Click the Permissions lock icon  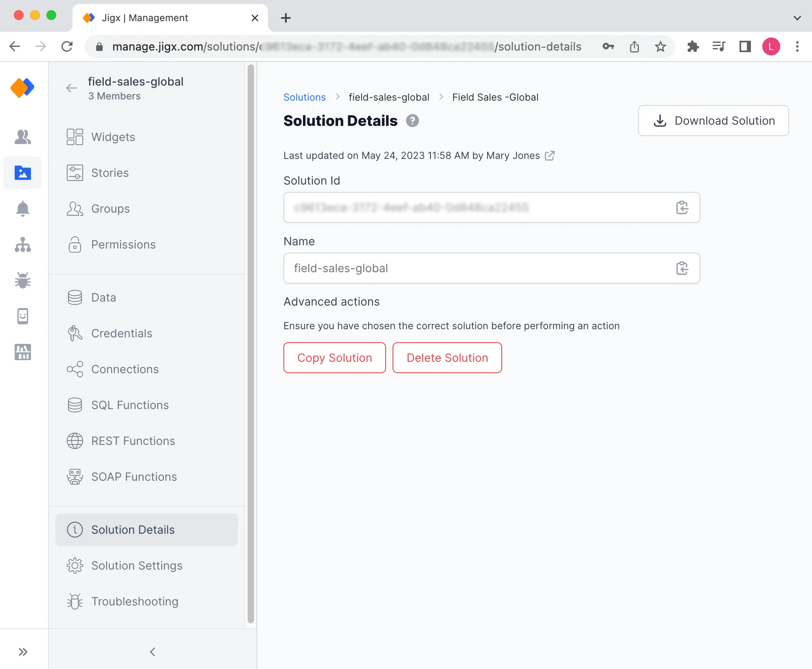point(75,244)
